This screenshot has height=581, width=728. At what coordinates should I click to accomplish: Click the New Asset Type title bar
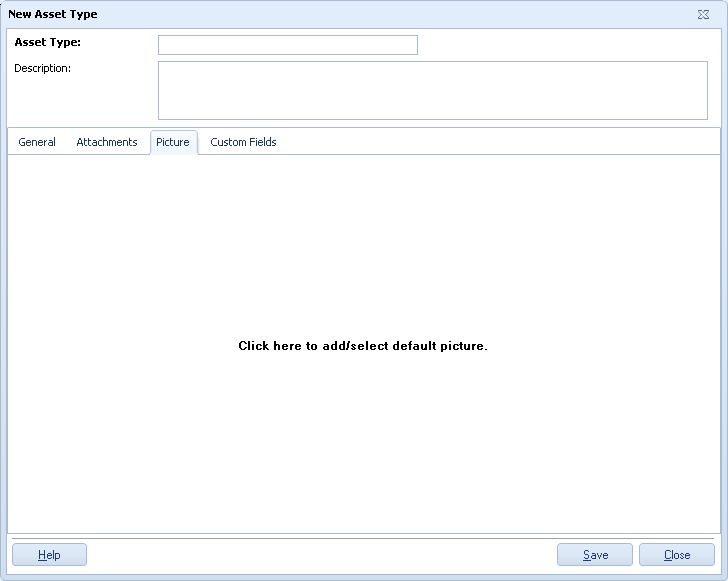pyautogui.click(x=300, y=15)
